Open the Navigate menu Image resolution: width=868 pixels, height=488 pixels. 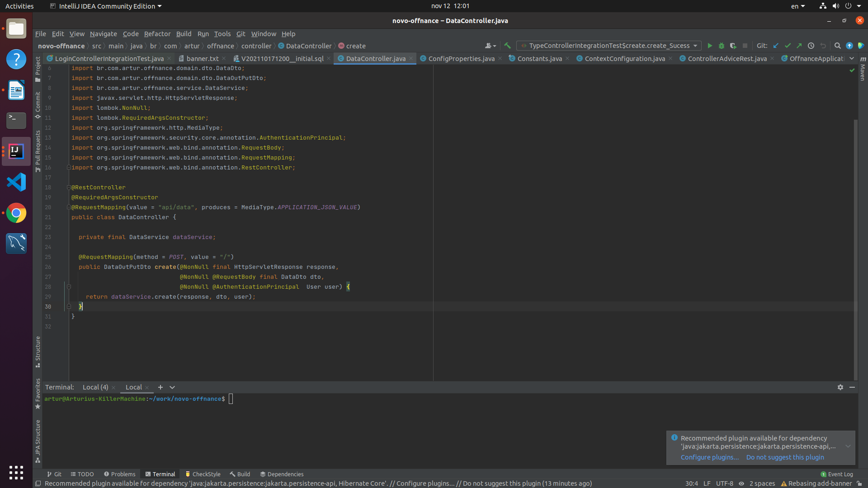pos(103,34)
